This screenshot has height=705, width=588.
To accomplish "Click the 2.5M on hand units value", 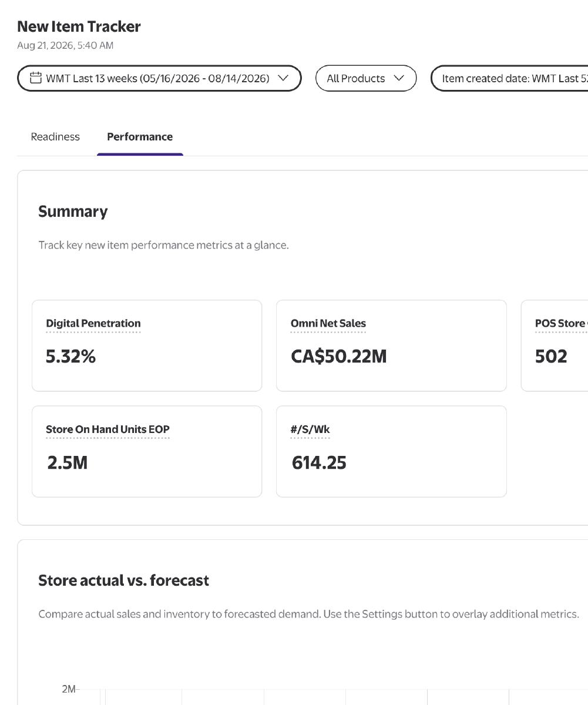I will pyautogui.click(x=68, y=462).
